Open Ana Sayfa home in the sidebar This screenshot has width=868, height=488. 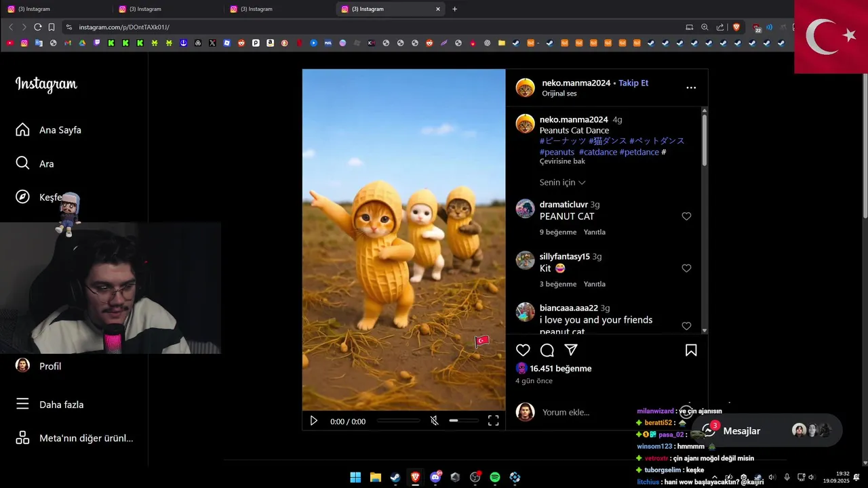click(48, 129)
